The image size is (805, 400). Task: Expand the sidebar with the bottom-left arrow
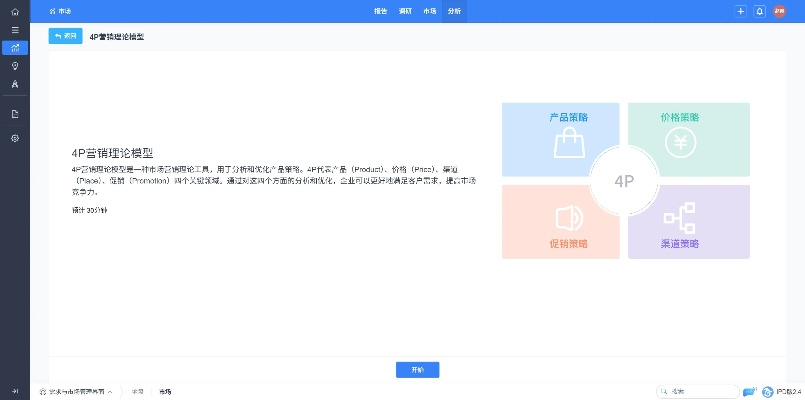point(14,391)
